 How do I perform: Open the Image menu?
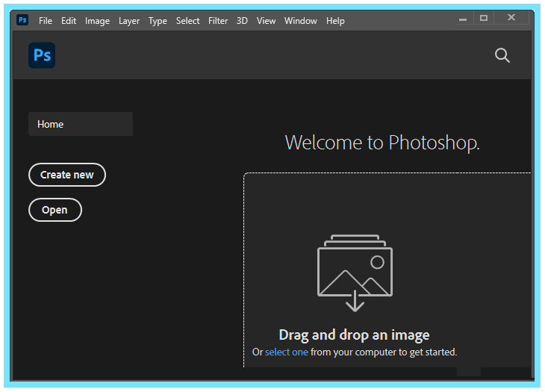[x=97, y=21]
